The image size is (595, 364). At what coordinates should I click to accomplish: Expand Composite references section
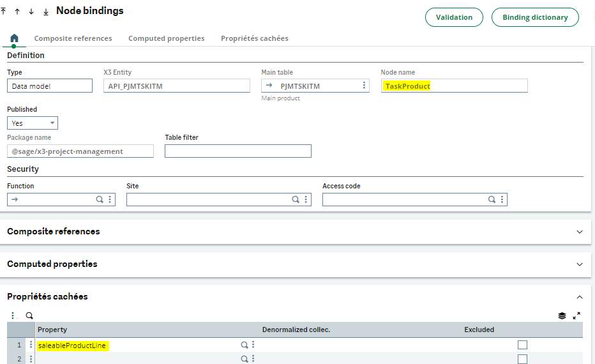(x=580, y=232)
